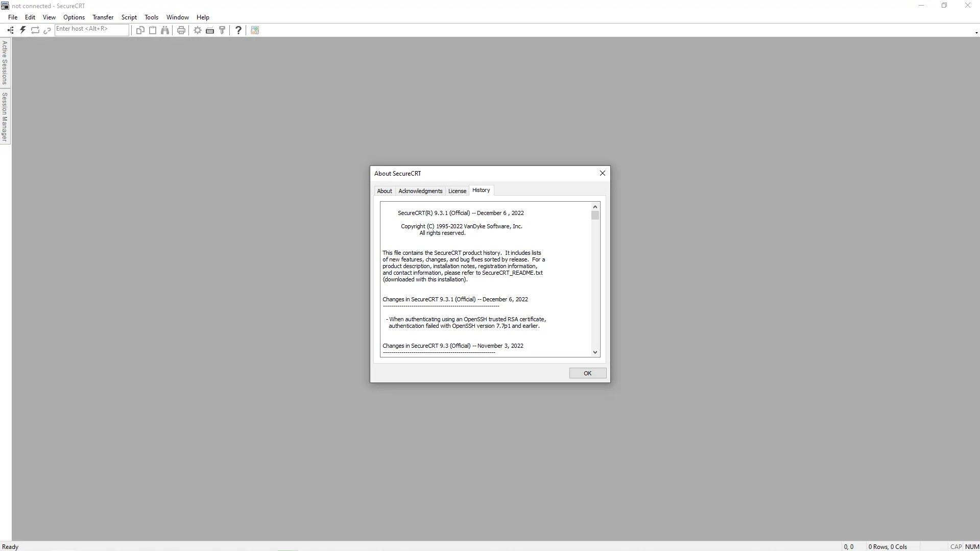Close the About SecureCRT dialog

[603, 173]
